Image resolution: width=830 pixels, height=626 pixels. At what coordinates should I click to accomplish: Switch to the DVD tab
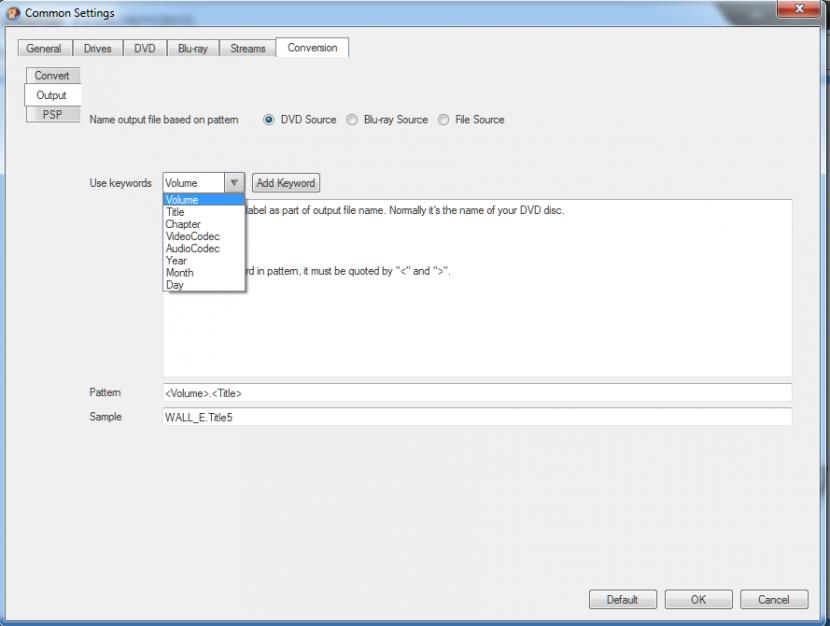tap(145, 48)
